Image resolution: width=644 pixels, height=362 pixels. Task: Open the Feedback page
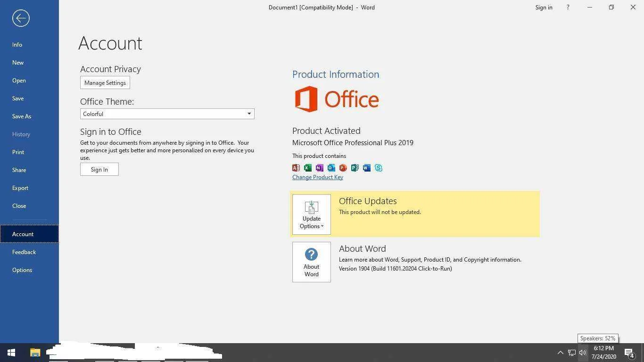(x=24, y=252)
